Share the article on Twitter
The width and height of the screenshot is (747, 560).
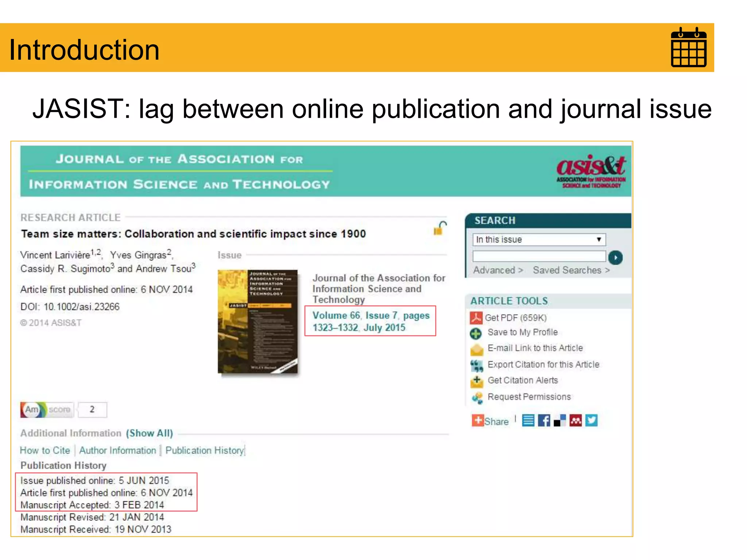pyautogui.click(x=591, y=421)
